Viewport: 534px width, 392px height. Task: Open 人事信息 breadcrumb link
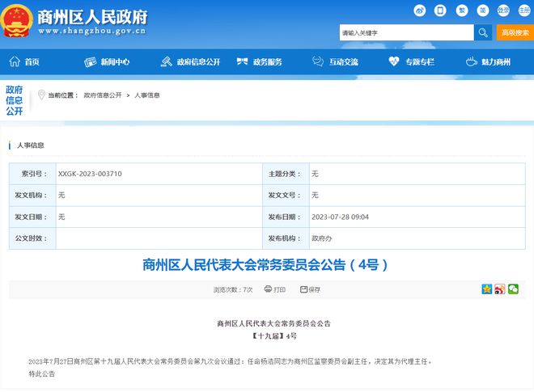click(147, 95)
